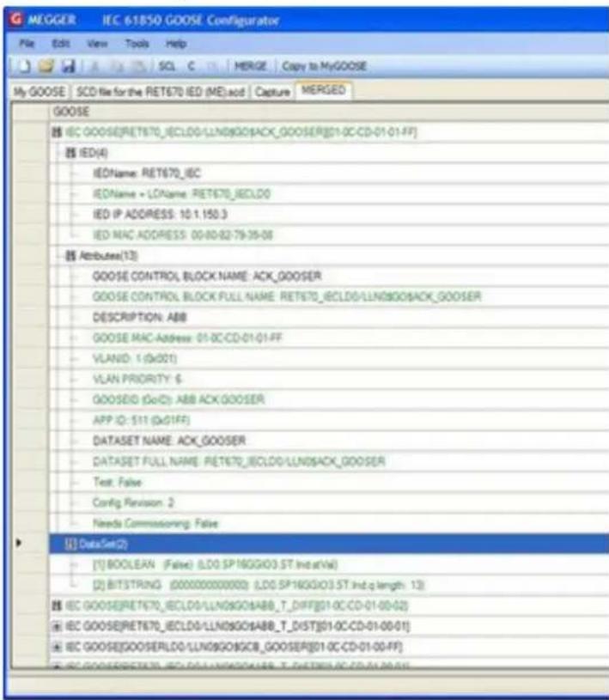Select the Attributes(13) group label
The width and height of the screenshot is (609, 700).
coord(108,256)
